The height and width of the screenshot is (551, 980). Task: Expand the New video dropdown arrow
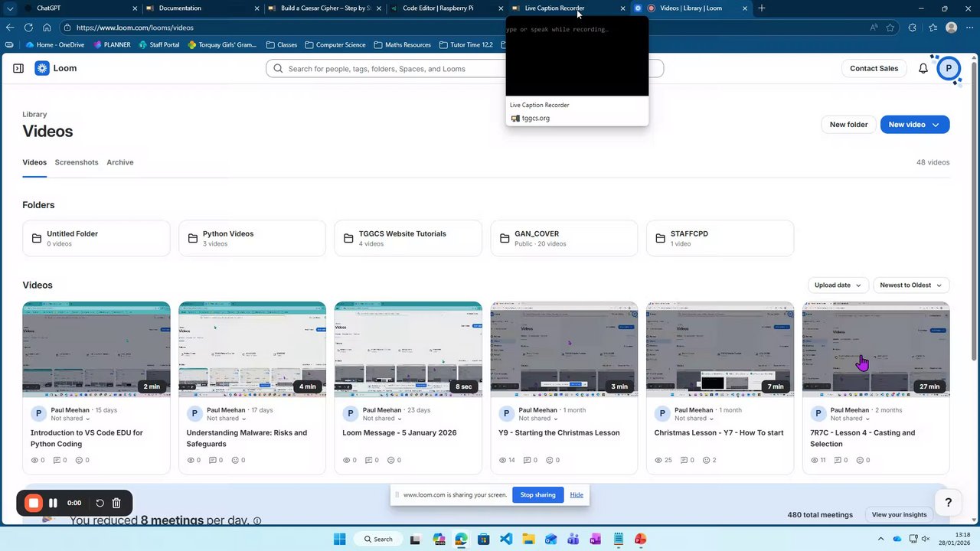point(936,125)
